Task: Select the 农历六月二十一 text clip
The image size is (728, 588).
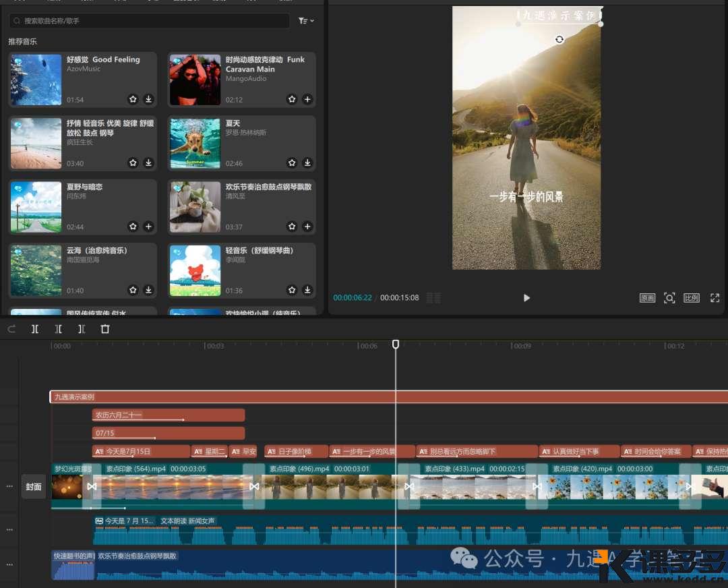Action: pos(169,415)
